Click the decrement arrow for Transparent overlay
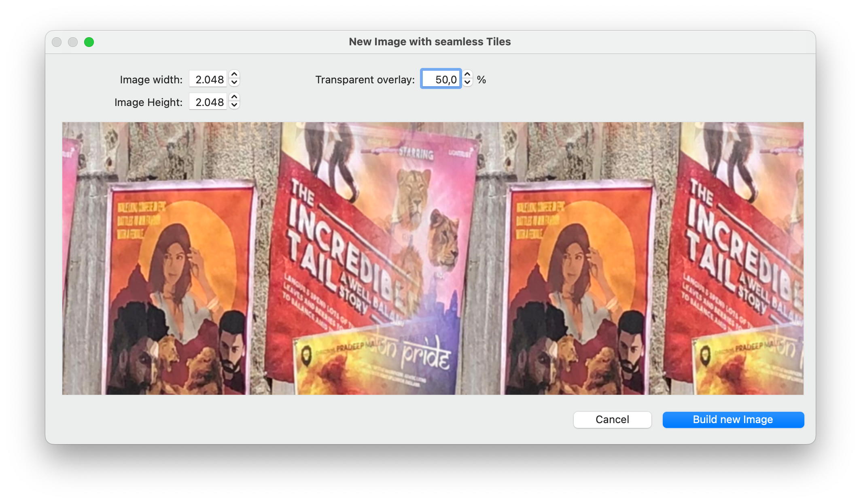This screenshot has width=861, height=504. pyautogui.click(x=467, y=83)
